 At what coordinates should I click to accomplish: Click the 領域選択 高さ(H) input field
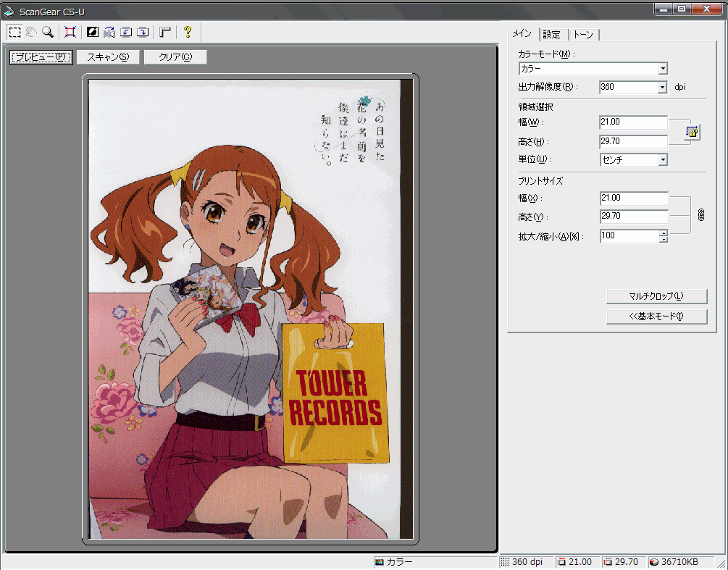click(633, 141)
